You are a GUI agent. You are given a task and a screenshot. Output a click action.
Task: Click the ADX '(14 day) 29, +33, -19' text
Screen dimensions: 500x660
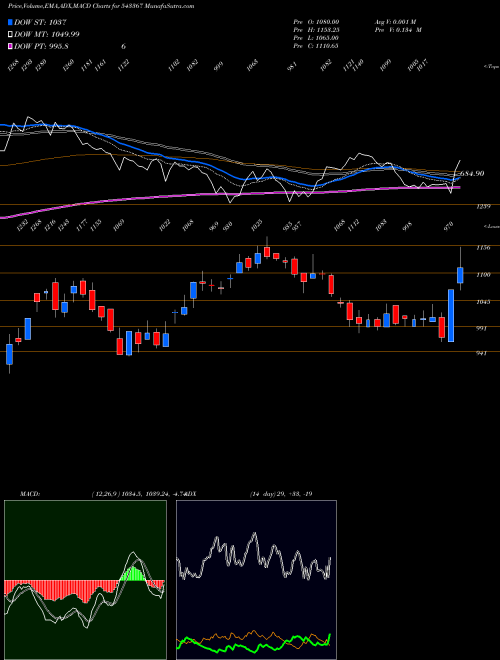pyautogui.click(x=281, y=494)
